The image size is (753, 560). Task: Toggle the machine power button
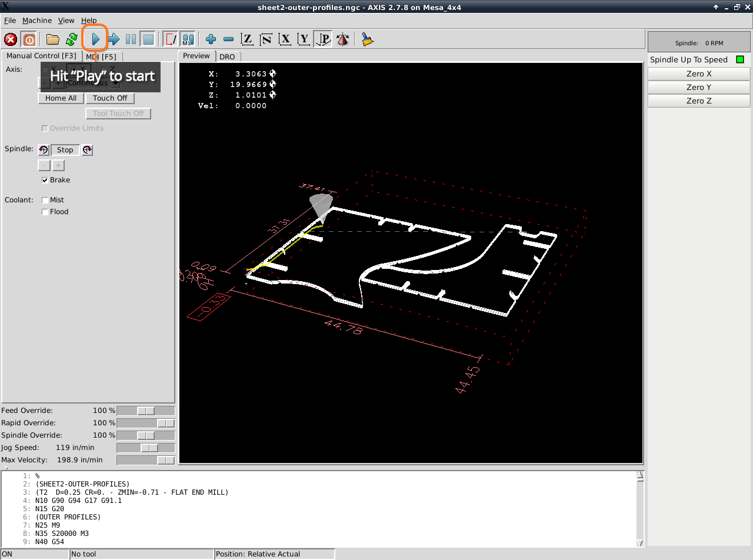point(29,39)
